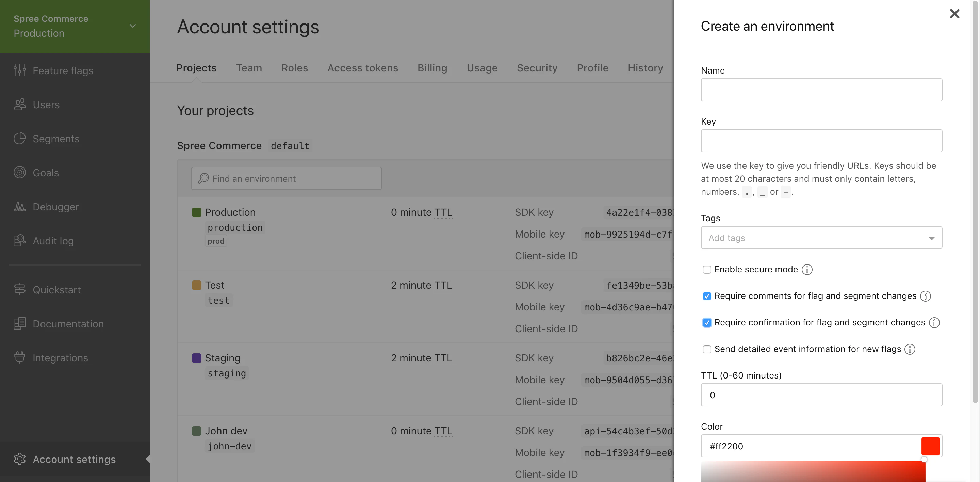Click the John dev environment name

226,431
